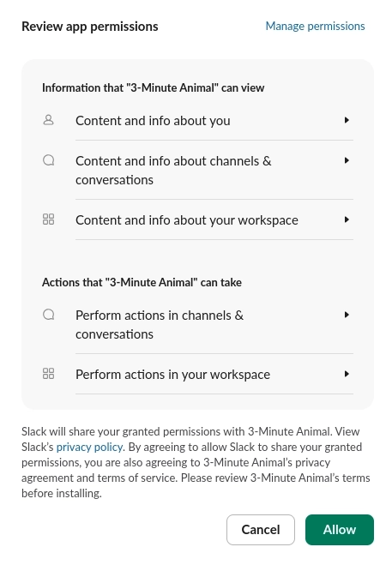392x565 pixels.
Task: Select 'Content and info about your workspace' text
Action: (x=187, y=220)
